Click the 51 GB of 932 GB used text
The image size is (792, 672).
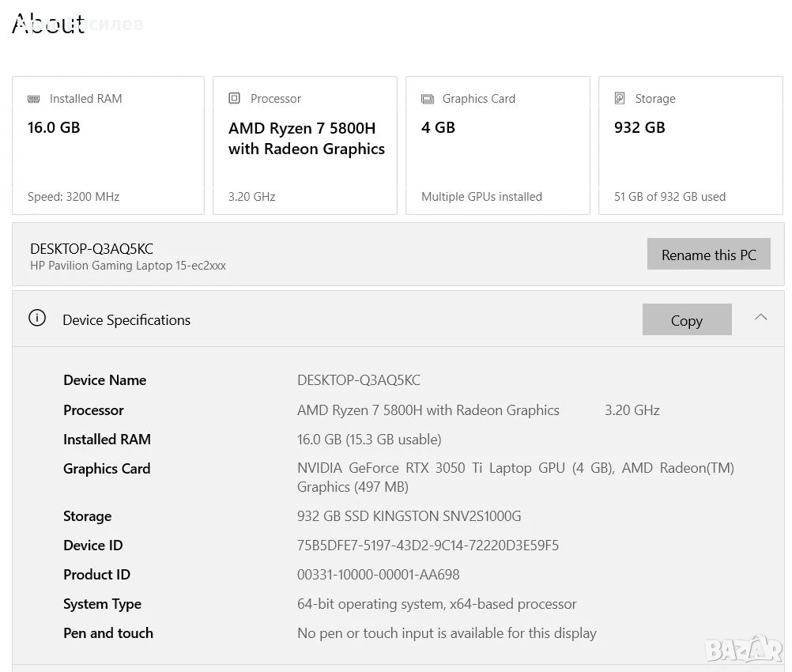point(669,197)
